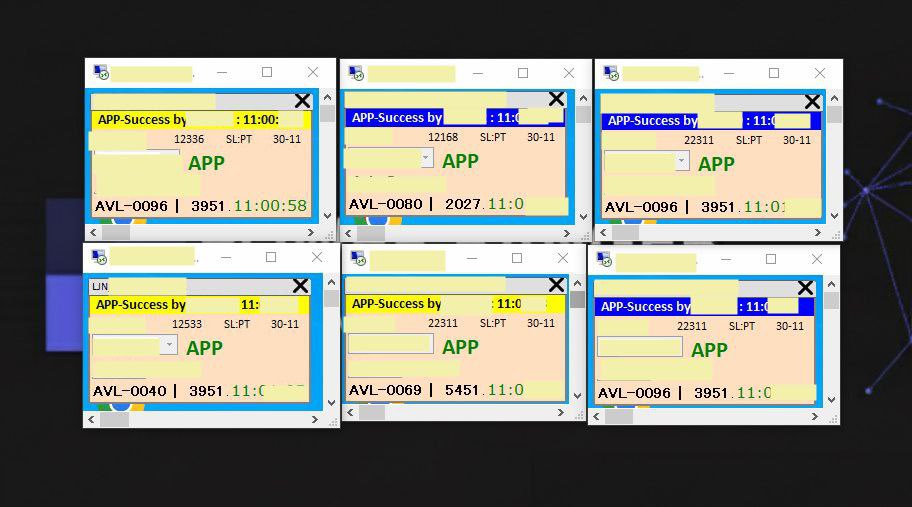Click the yellow 'APP-Success by' bar showing 11:00:
Viewport: 912px width, 507px height.
(x=201, y=120)
